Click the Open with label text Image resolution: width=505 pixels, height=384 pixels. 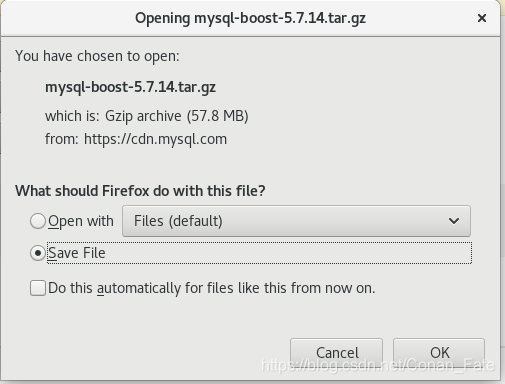click(x=81, y=221)
